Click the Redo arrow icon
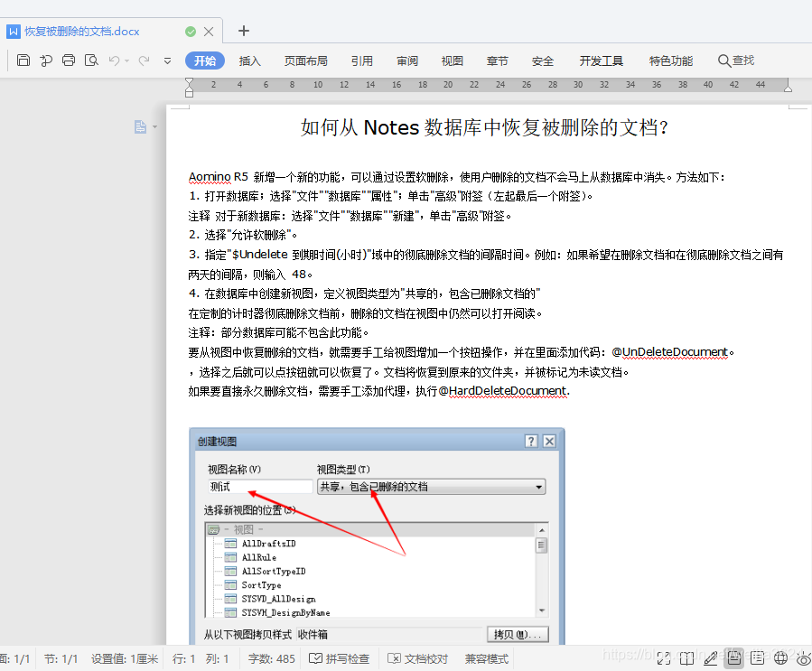Screen dimensions: 812x671 (x=144, y=61)
